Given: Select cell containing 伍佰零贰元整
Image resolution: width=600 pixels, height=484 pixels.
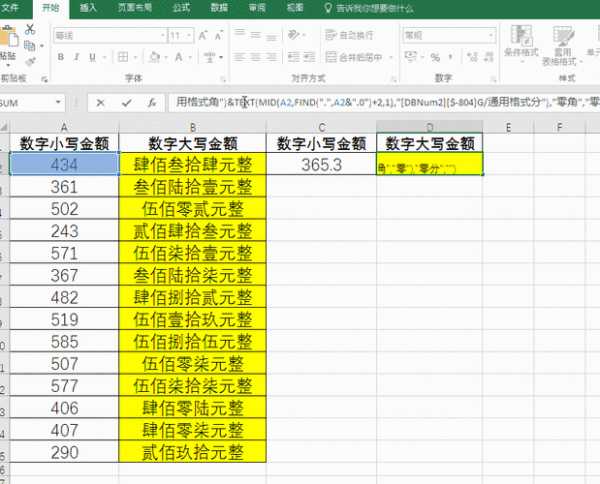Looking at the screenshot, I should pos(192,209).
